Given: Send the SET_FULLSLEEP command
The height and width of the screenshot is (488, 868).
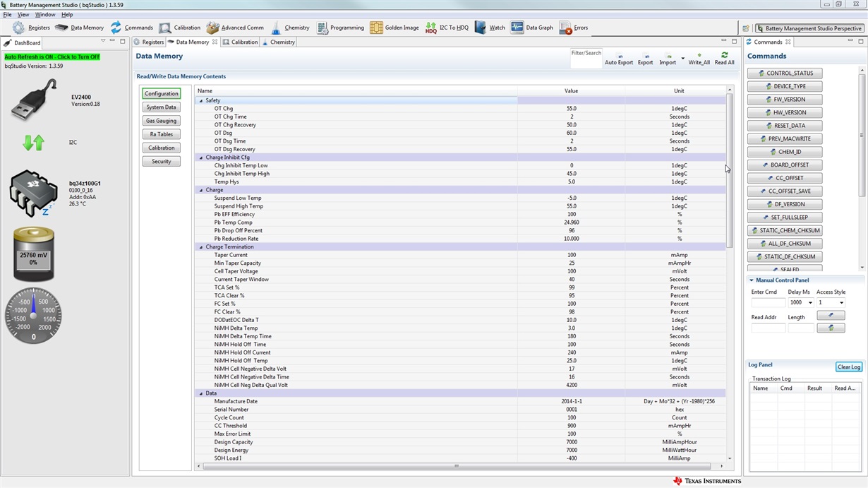Looking at the screenshot, I should 785,218.
